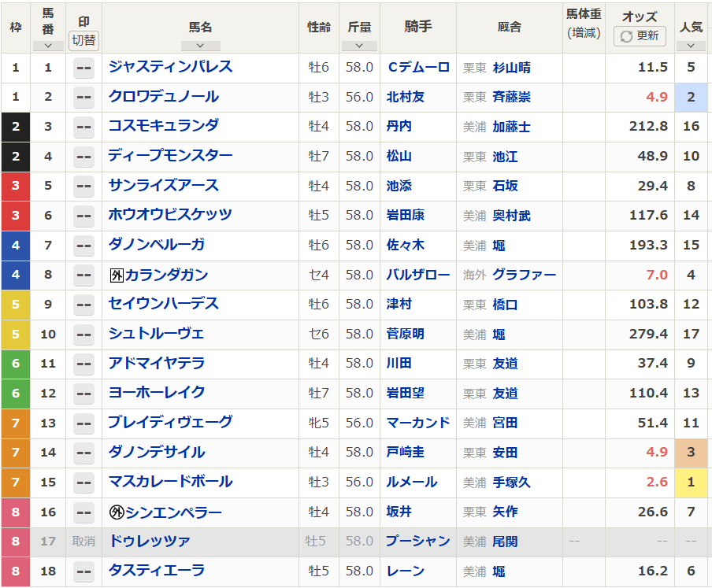Open the sort dropdown under 人気 header
The height and width of the screenshot is (588, 712).
692,46
